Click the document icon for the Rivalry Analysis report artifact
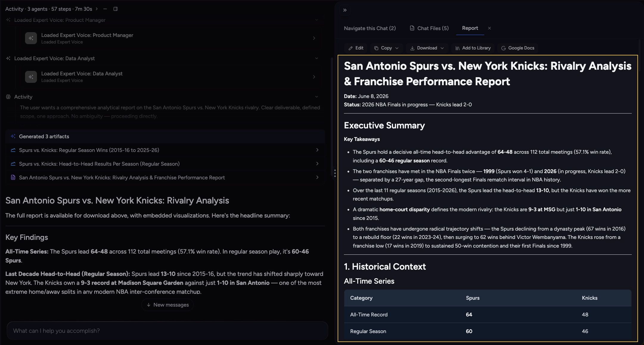The height and width of the screenshot is (345, 644). click(13, 178)
